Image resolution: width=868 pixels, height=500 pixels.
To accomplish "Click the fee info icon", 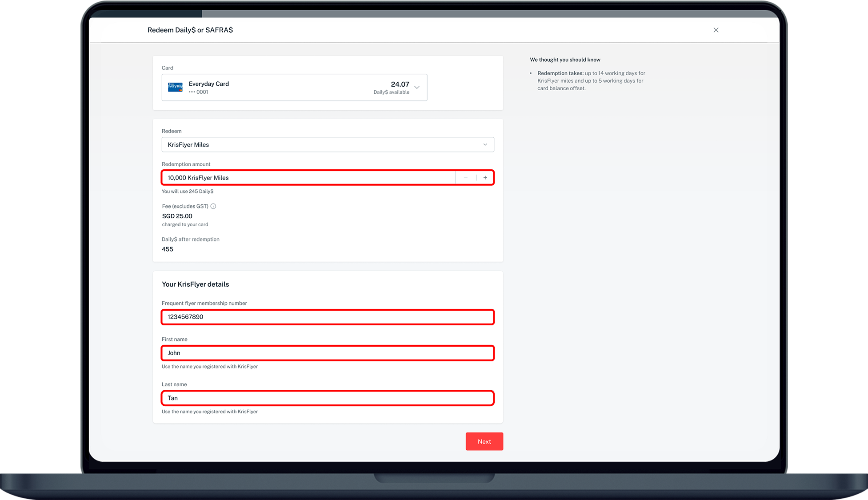I will pyautogui.click(x=213, y=206).
